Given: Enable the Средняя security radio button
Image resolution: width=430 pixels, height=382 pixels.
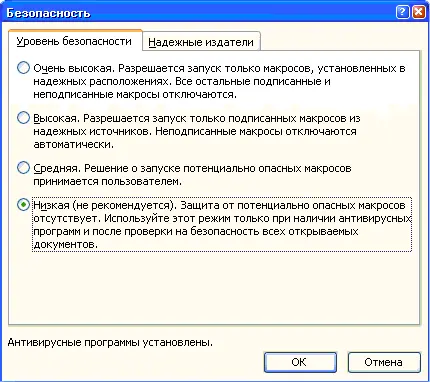Looking at the screenshot, I should tap(23, 168).
